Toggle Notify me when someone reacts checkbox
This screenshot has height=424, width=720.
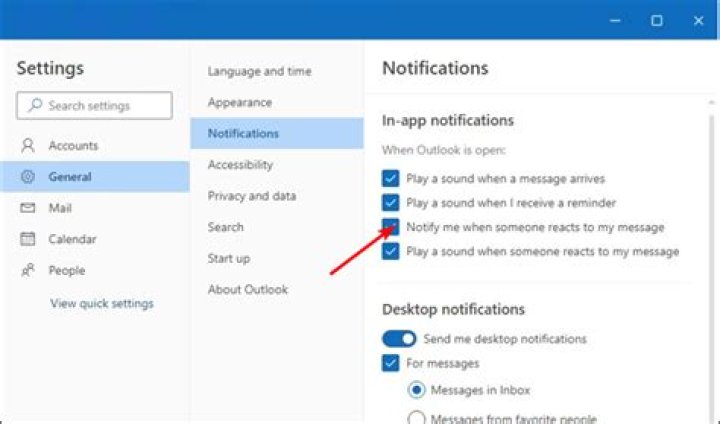tap(391, 227)
